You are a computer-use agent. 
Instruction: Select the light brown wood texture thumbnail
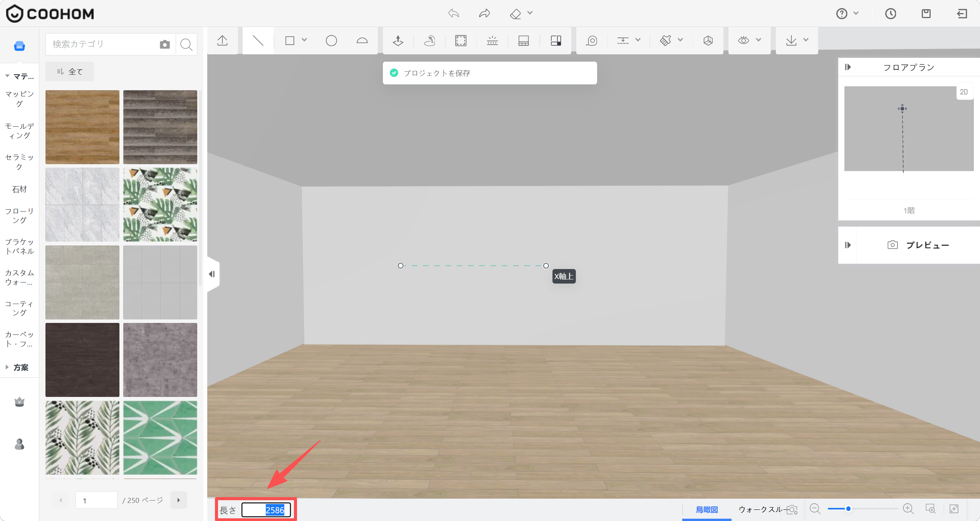[82, 127]
